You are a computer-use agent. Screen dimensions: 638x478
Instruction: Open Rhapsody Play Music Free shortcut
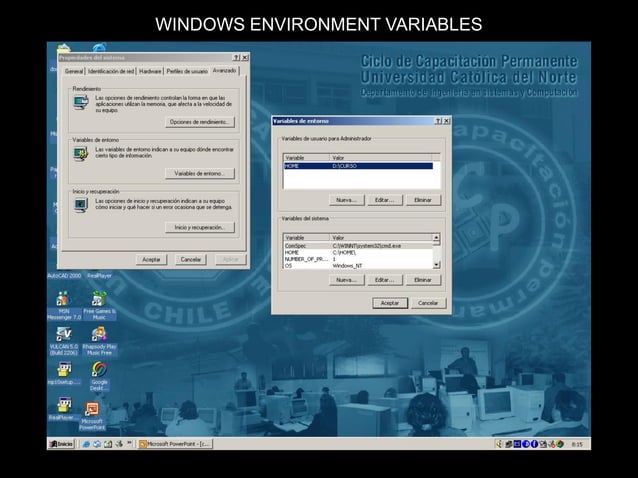point(98,335)
